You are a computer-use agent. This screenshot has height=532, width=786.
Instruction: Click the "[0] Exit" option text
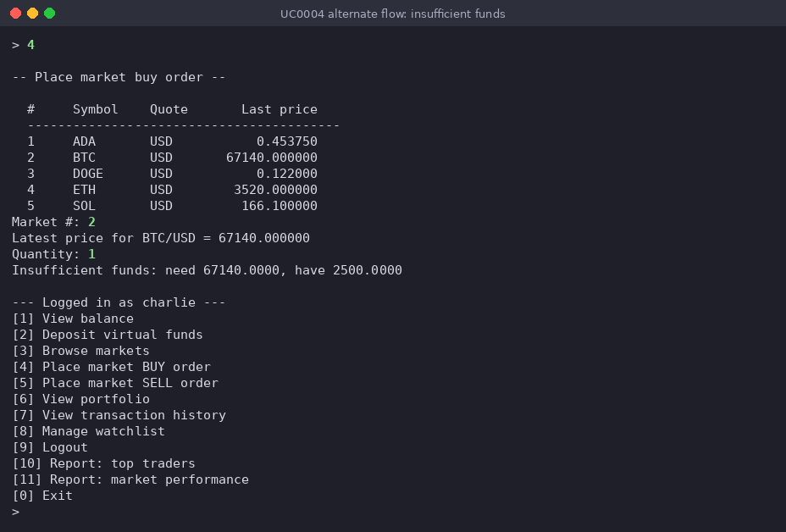click(42, 495)
